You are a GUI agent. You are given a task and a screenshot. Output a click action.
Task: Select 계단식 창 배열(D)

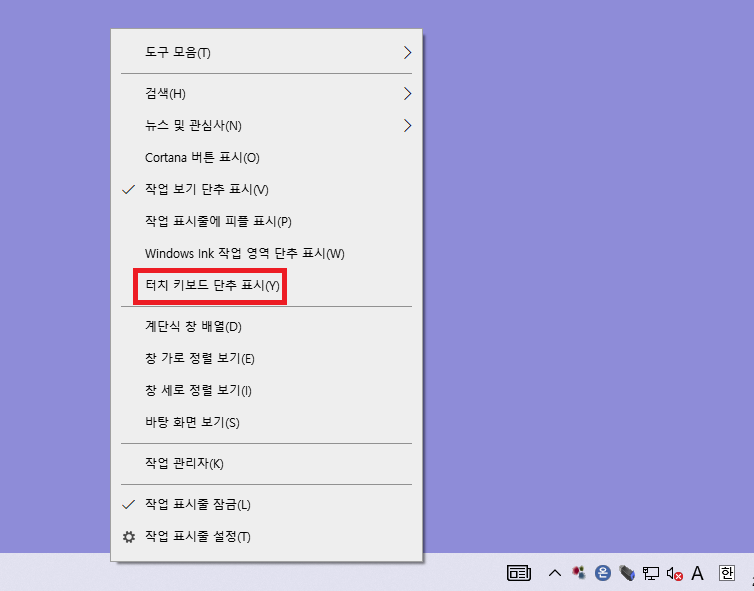(x=266, y=327)
